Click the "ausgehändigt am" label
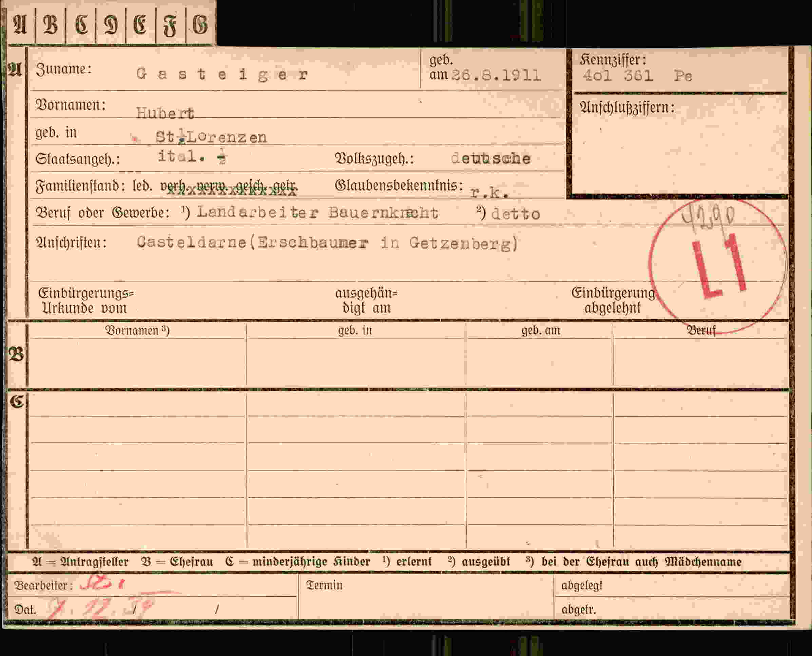The height and width of the screenshot is (656, 812). click(366, 301)
